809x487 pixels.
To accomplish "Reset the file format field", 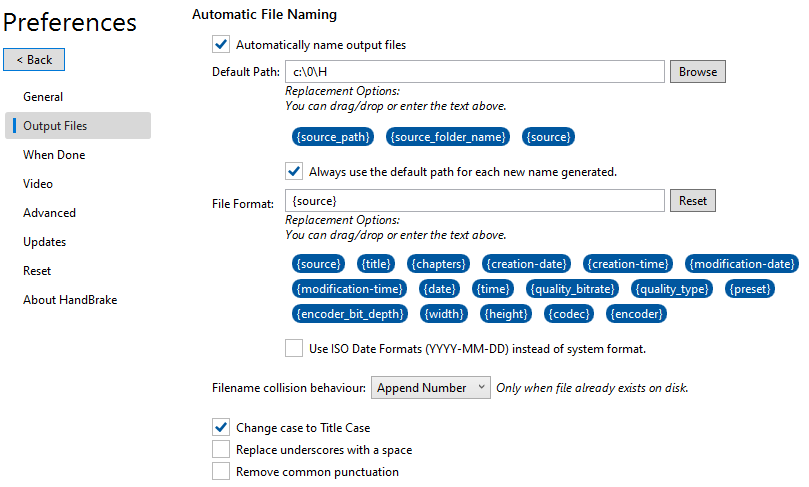I will pyautogui.click(x=692, y=201).
